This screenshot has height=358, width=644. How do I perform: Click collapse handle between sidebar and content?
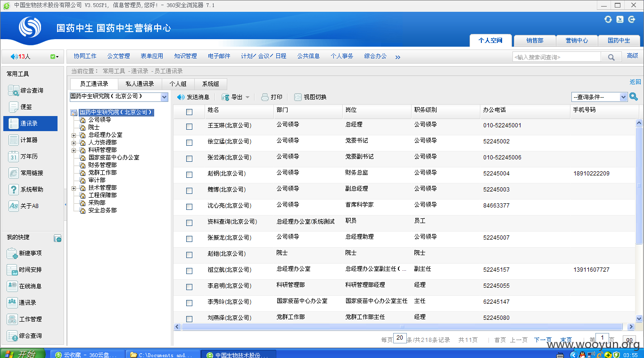point(66,205)
